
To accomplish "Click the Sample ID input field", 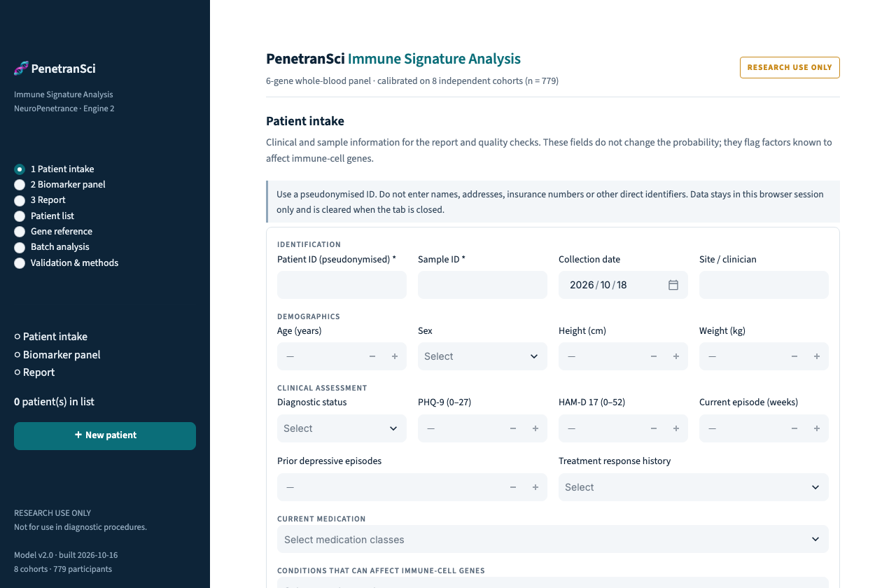I will 482,285.
